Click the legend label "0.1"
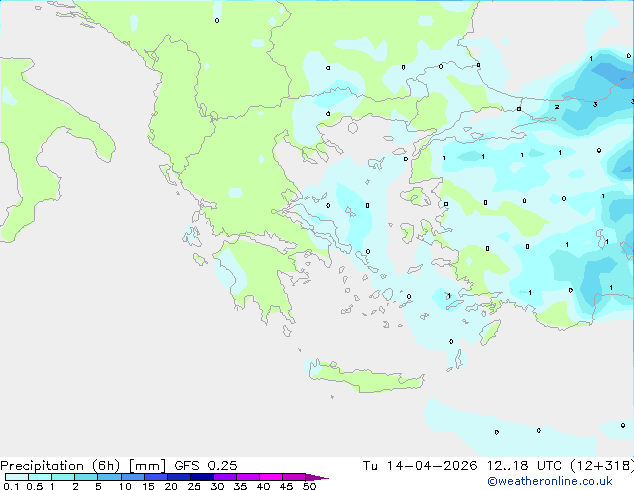Screen dimensions: 634x490 [11, 486]
